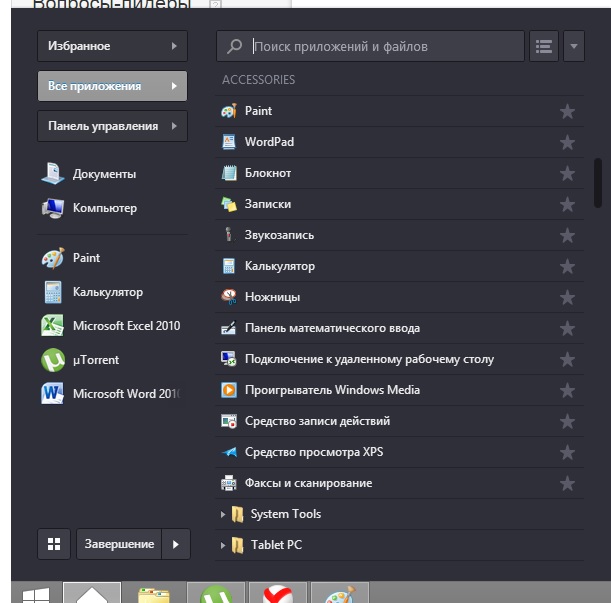Toggle star for Средство просмотра XPS
Image resolution: width=611 pixels, height=603 pixels.
(x=567, y=453)
